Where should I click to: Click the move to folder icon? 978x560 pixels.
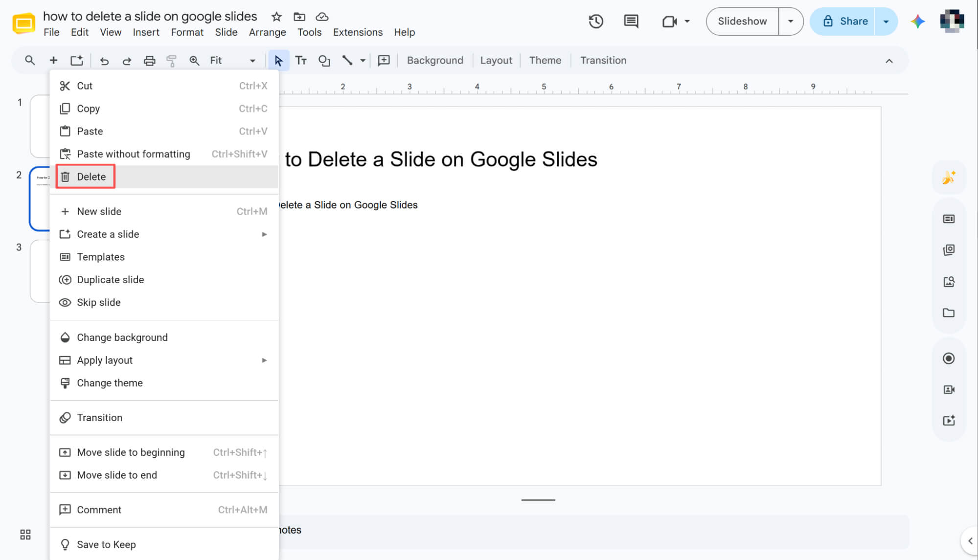(x=299, y=17)
